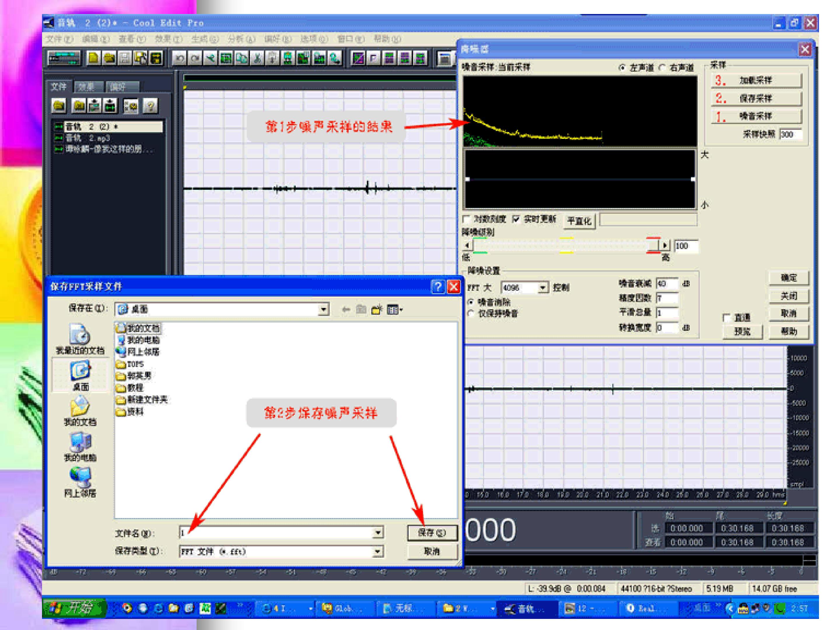Open the 保存类型 FFT file type dropdown
The height and width of the screenshot is (630, 840).
377,551
